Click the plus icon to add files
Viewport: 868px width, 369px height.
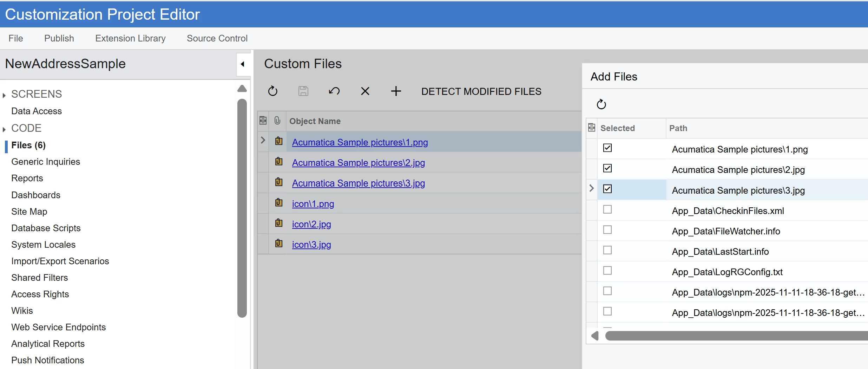click(396, 91)
